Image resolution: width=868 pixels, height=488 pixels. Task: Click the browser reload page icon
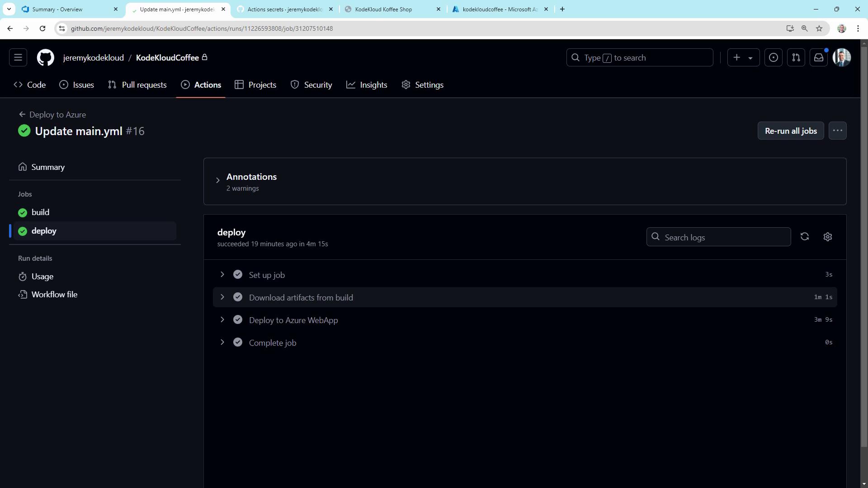point(42,28)
